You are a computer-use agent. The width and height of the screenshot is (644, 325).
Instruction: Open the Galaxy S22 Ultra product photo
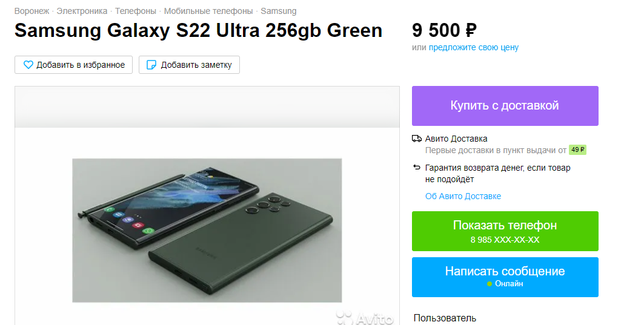207,230
